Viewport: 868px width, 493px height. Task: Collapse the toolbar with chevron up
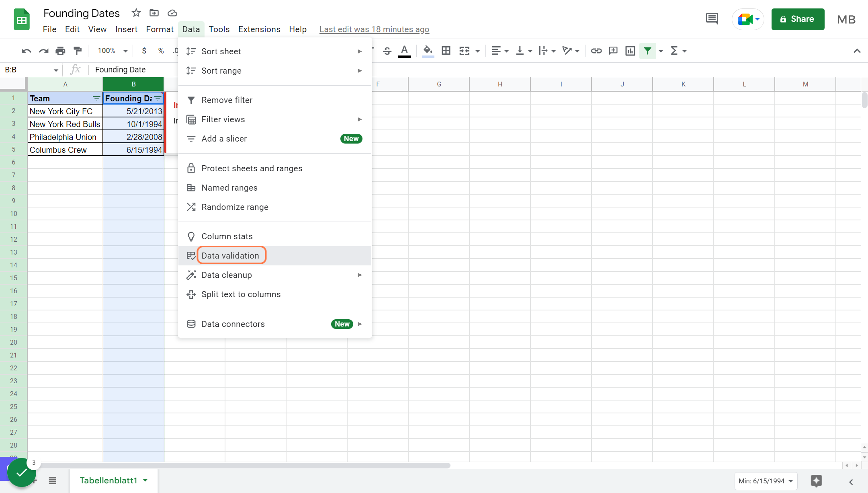click(857, 51)
